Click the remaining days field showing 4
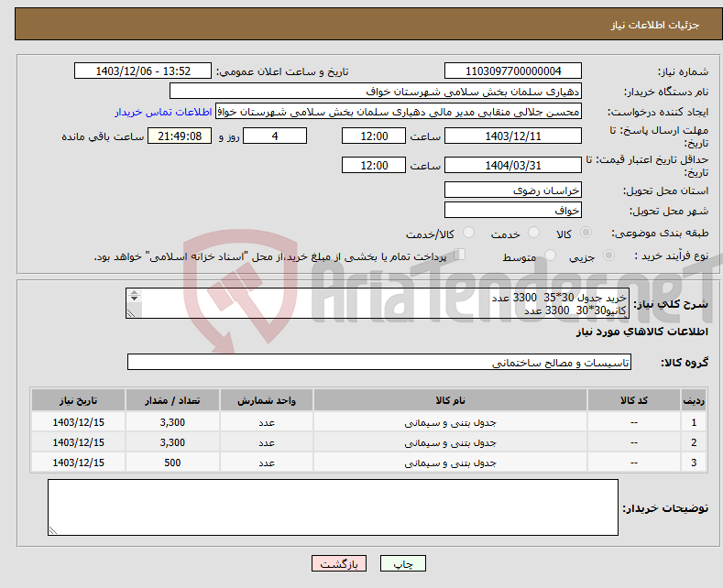Screen dimensions: 723x588 coord(275,136)
